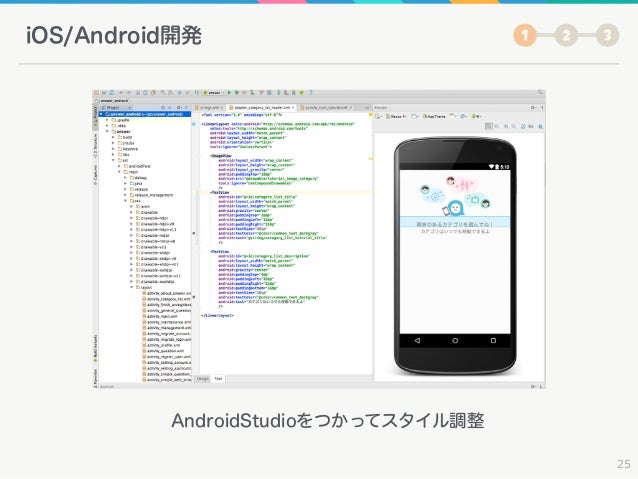The width and height of the screenshot is (638, 479).
Task: Open the orientation dropdown in Preview toolbar
Action: pos(415,116)
